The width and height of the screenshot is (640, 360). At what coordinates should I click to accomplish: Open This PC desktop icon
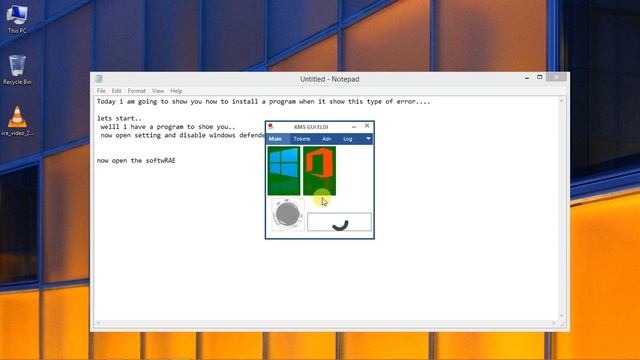[17, 18]
